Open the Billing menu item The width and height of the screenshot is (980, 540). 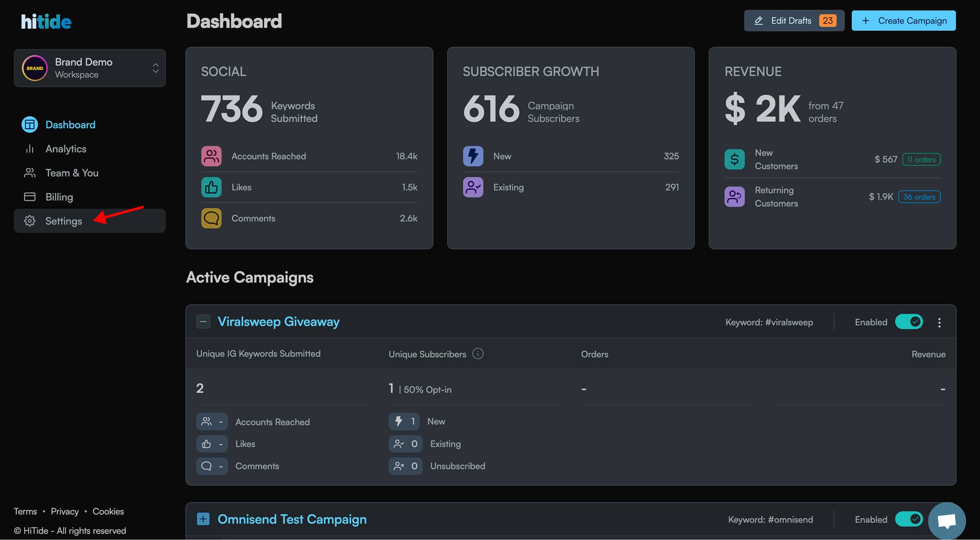[x=59, y=197]
